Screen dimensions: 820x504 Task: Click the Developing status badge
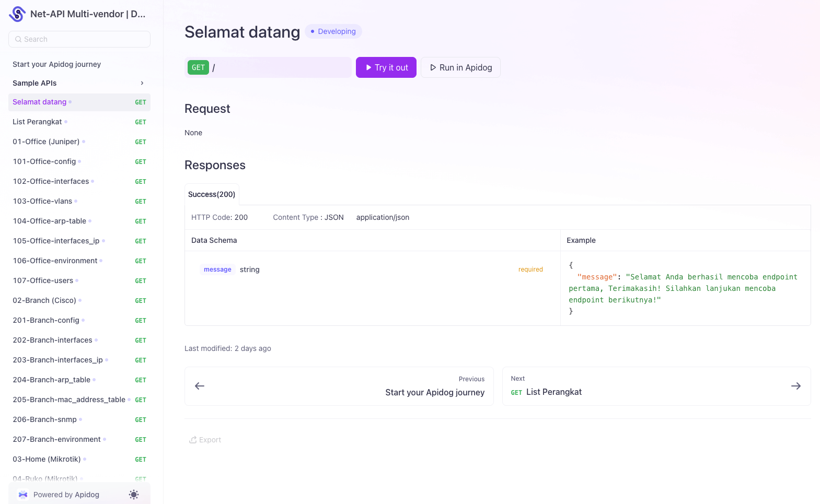click(x=333, y=31)
